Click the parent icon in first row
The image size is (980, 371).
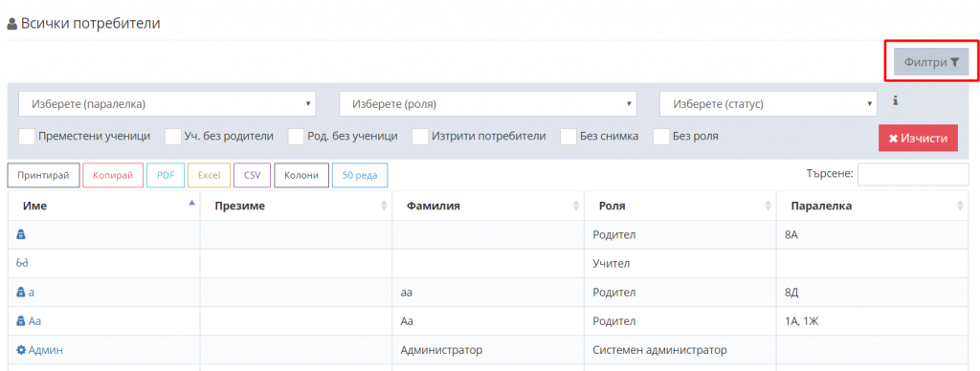(21, 233)
